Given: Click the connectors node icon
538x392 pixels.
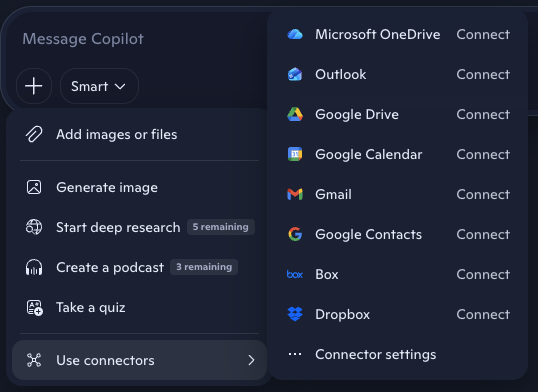Looking at the screenshot, I should [x=34, y=360].
